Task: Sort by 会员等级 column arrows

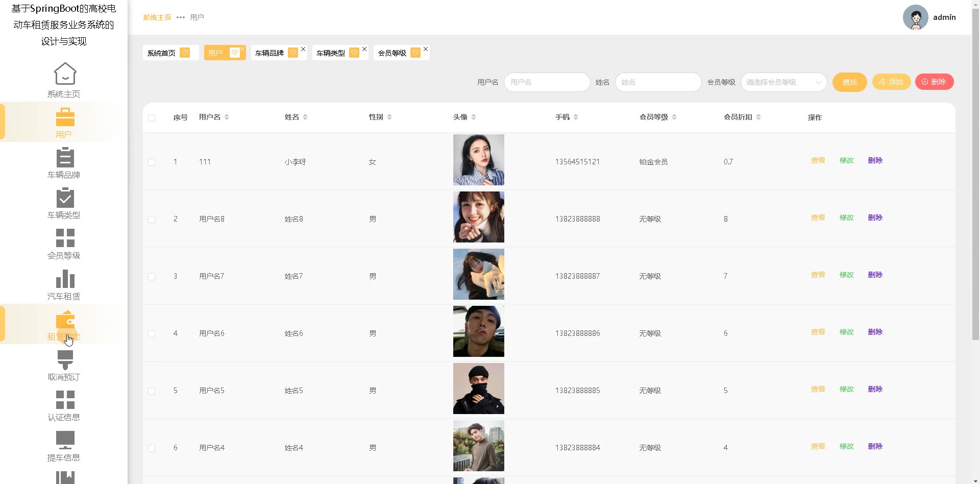Action: tap(674, 117)
